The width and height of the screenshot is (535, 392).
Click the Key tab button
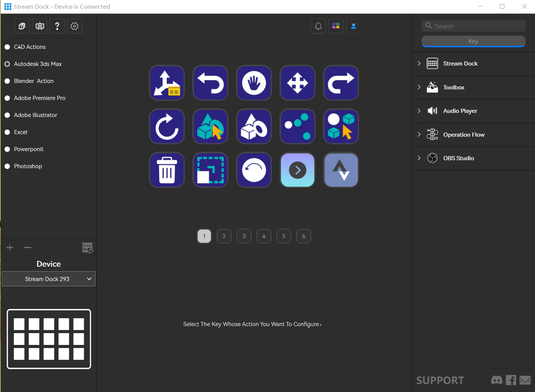473,41
